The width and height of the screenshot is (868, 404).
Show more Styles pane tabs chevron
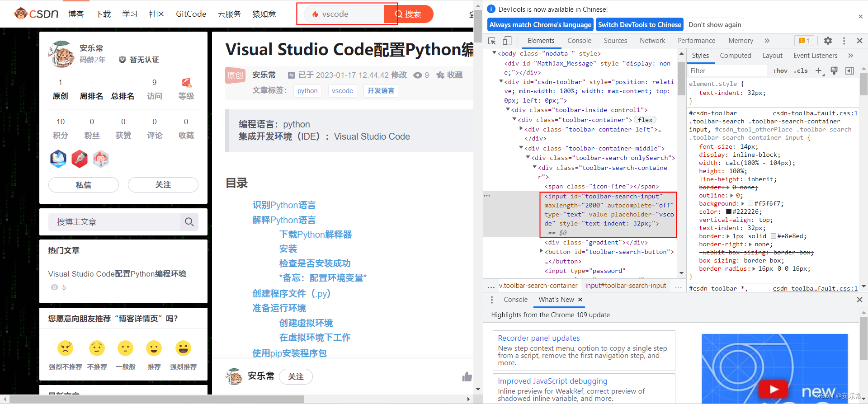[850, 56]
